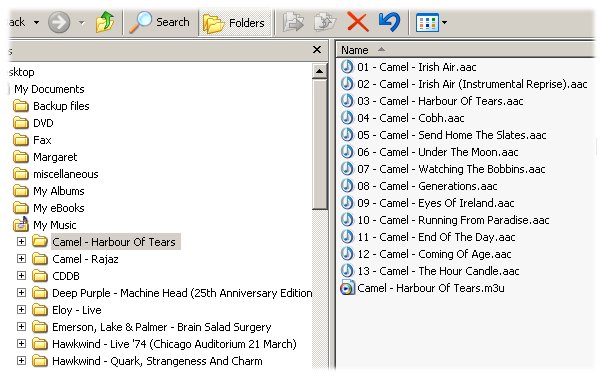Select Hawkwind - Live '74 folder label
The width and height of the screenshot is (604, 378).
174,344
